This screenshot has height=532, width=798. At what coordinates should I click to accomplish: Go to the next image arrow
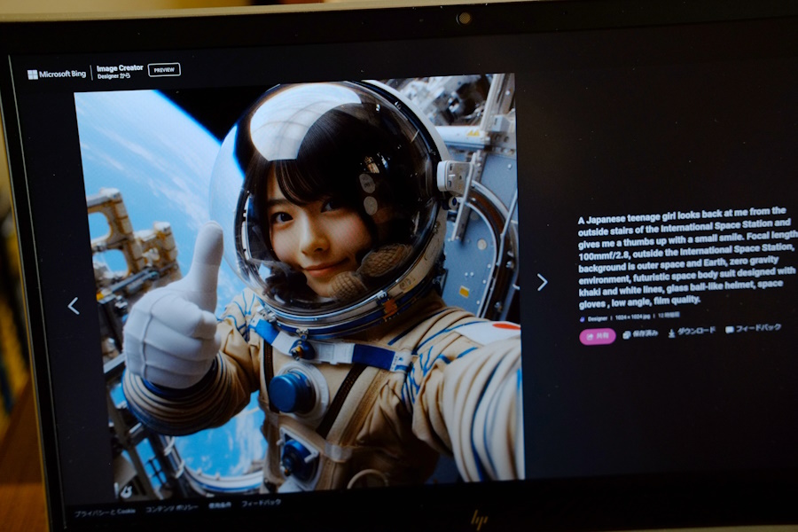point(542,282)
